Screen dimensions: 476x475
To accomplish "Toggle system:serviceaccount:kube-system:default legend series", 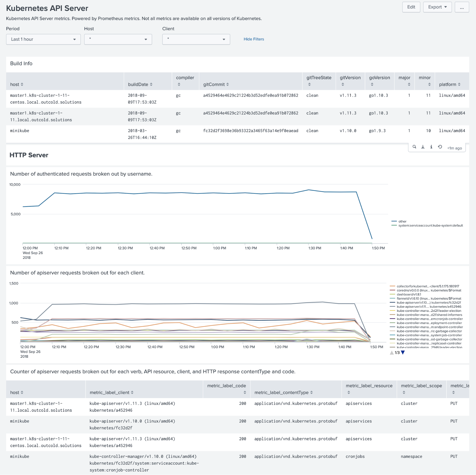I will click(x=427, y=226).
